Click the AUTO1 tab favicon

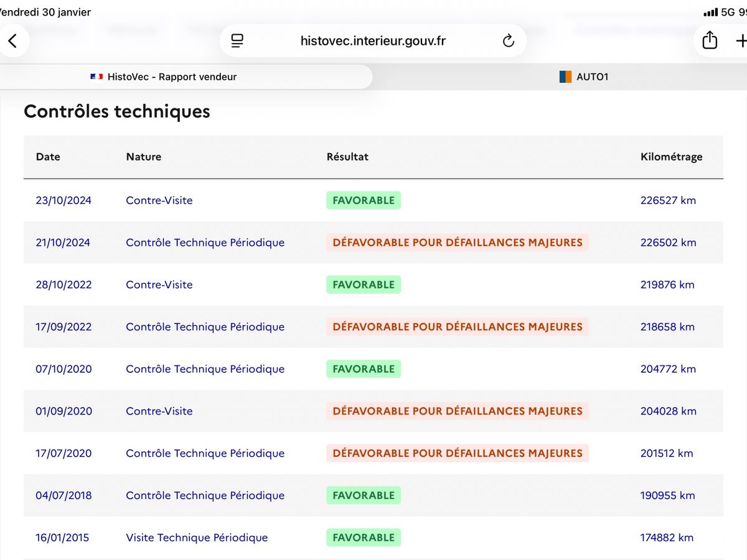565,77
